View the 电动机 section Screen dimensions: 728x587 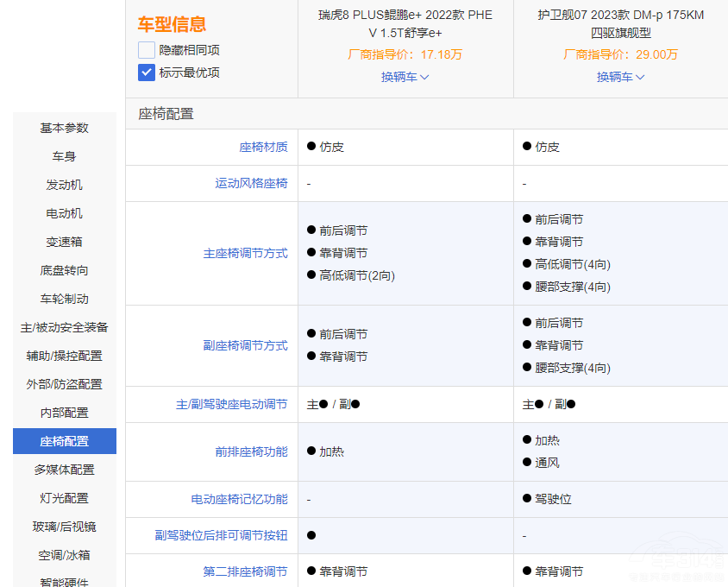point(63,213)
